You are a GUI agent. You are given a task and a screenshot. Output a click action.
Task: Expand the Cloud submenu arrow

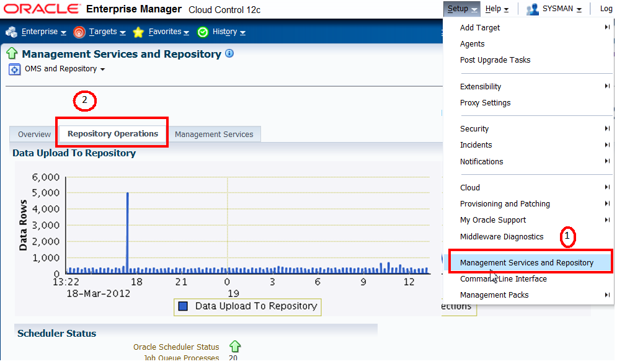(x=607, y=187)
